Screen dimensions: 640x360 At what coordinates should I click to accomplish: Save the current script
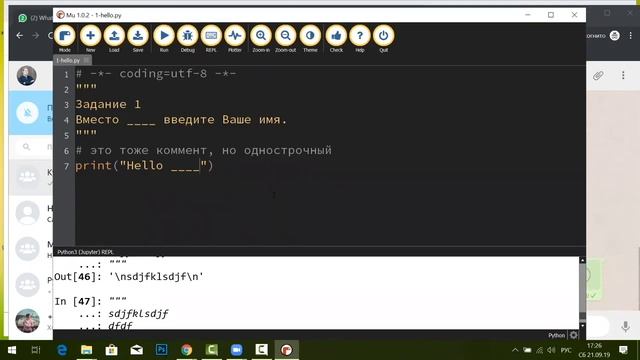click(x=138, y=38)
